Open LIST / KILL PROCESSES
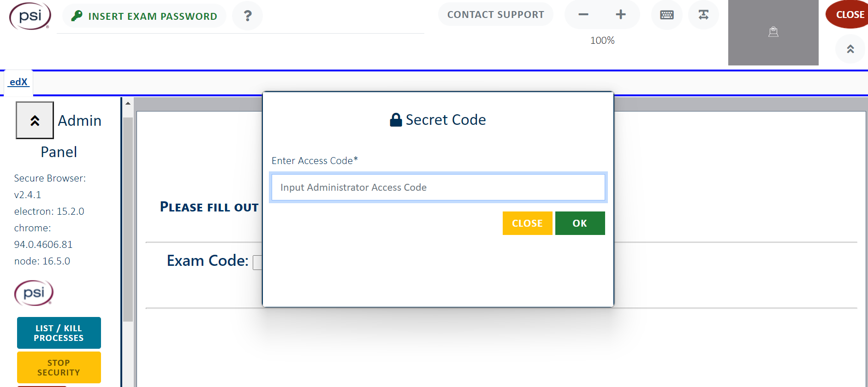The height and width of the screenshot is (387, 868). click(59, 333)
